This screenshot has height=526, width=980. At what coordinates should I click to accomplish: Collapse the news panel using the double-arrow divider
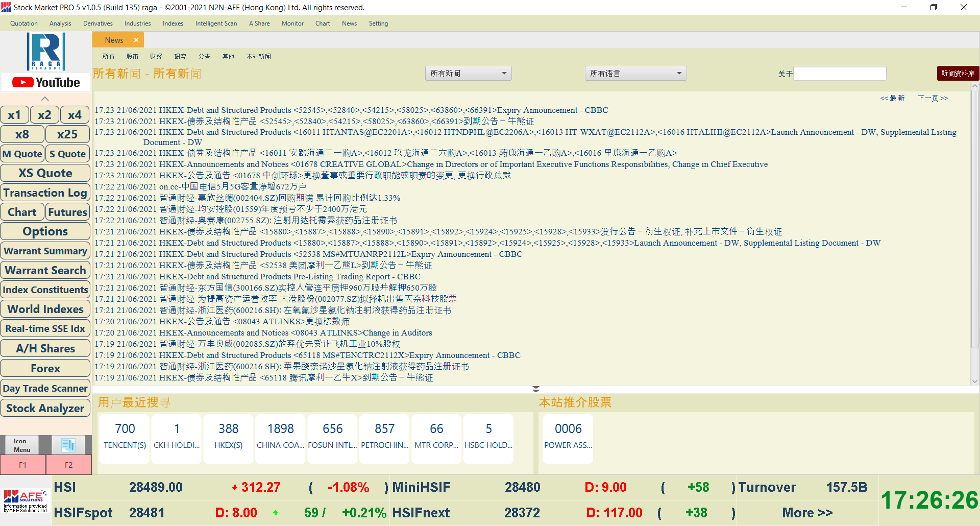pos(535,389)
